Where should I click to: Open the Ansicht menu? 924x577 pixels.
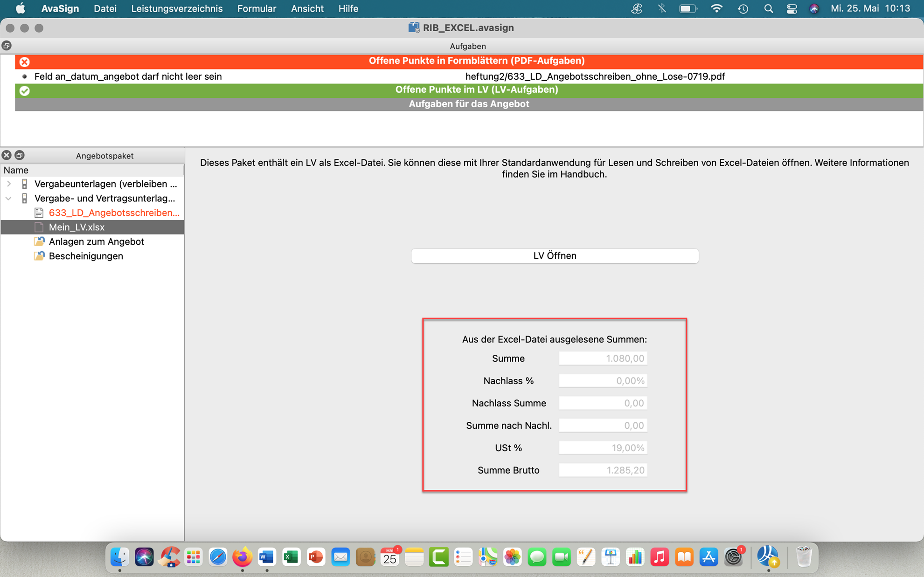307,8
